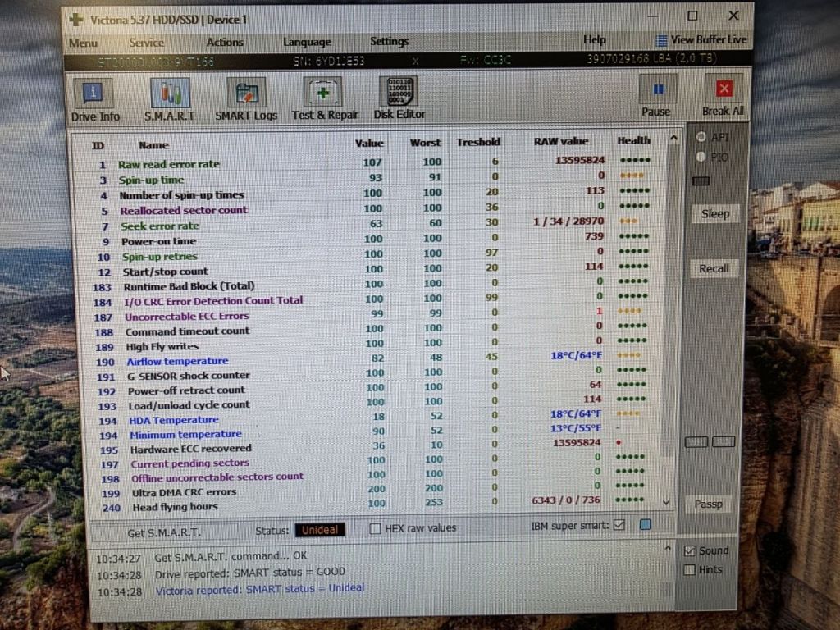Select the Head flying hours row
Screen dimensions: 840x630
(372, 504)
